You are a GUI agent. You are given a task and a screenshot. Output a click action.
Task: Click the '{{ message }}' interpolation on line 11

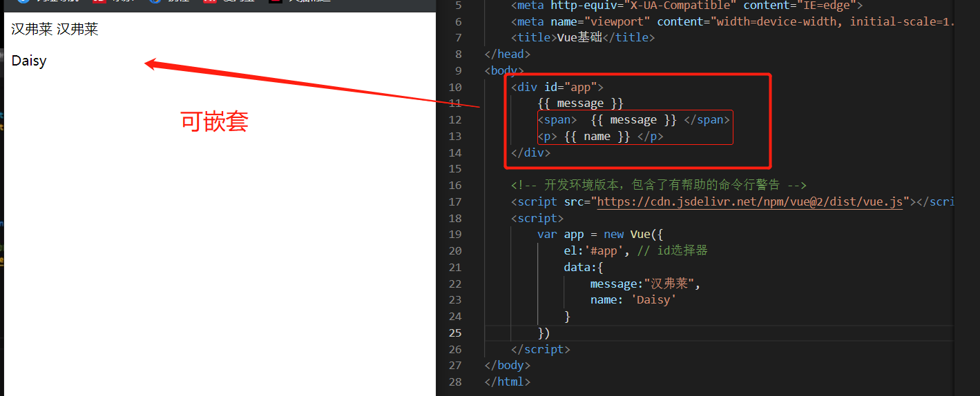pyautogui.click(x=580, y=103)
